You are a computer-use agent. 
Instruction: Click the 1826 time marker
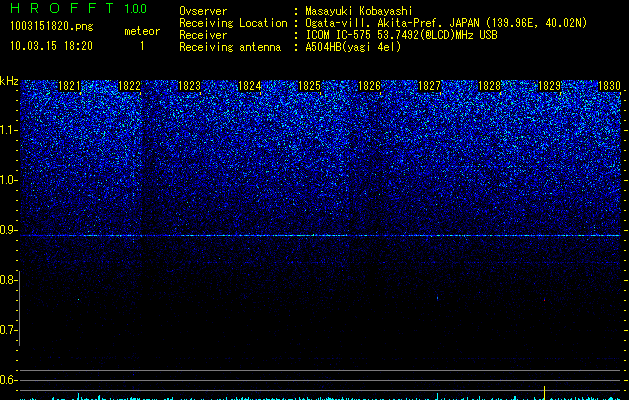(x=369, y=85)
